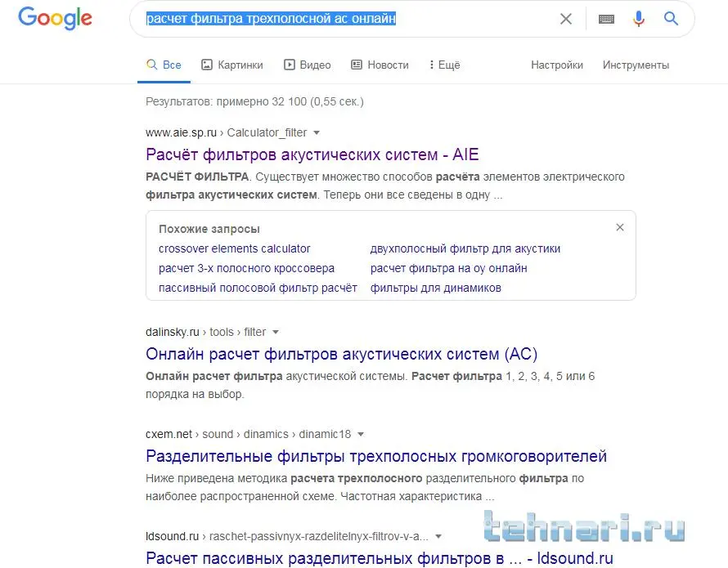The height and width of the screenshot is (568, 728).
Task: Click the Новости newspaper icon
Action: pyautogui.click(x=356, y=65)
